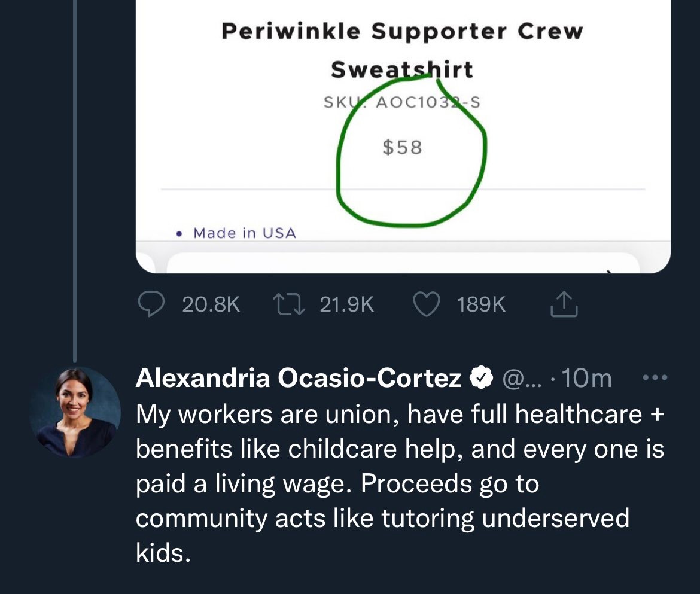This screenshot has width=700, height=594.
Task: Click the $58 price in the image
Action: [x=403, y=147]
